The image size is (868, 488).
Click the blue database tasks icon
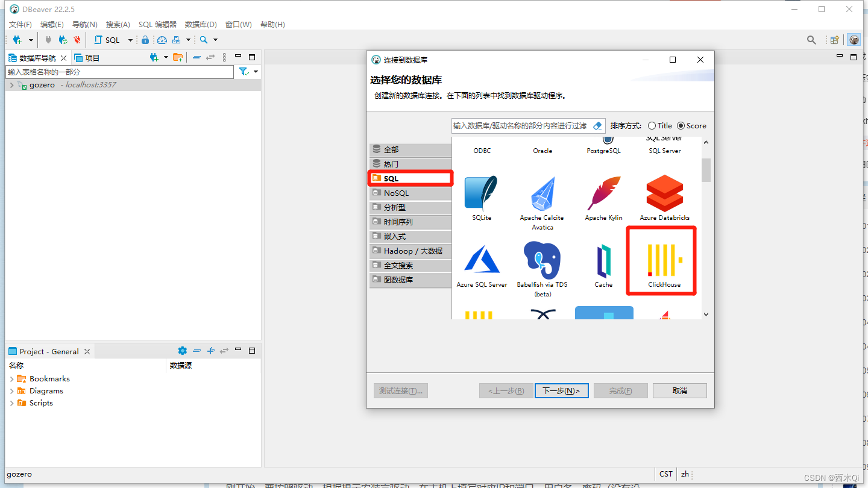pyautogui.click(x=177, y=40)
